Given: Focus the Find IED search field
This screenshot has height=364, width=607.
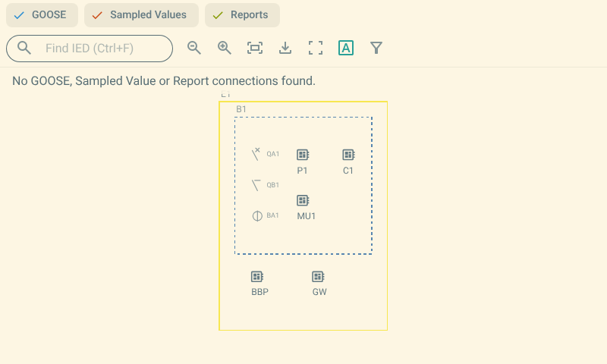Looking at the screenshot, I should [x=90, y=49].
